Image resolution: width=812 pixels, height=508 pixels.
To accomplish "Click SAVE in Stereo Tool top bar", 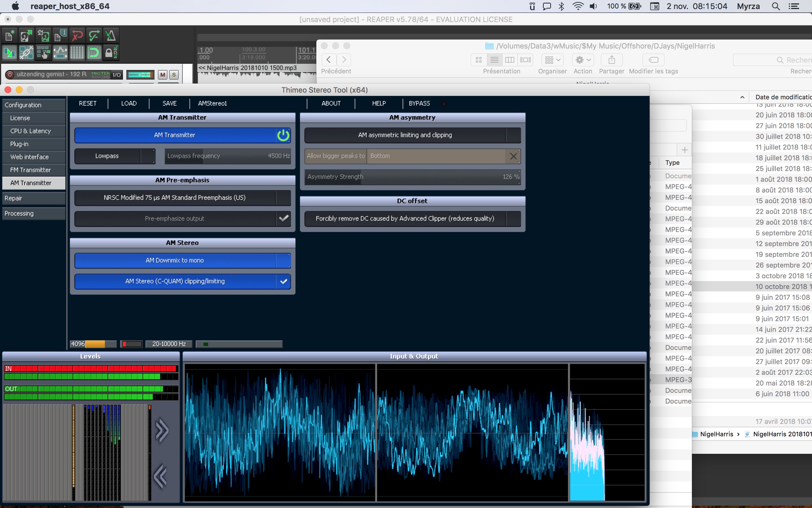I will click(169, 104).
